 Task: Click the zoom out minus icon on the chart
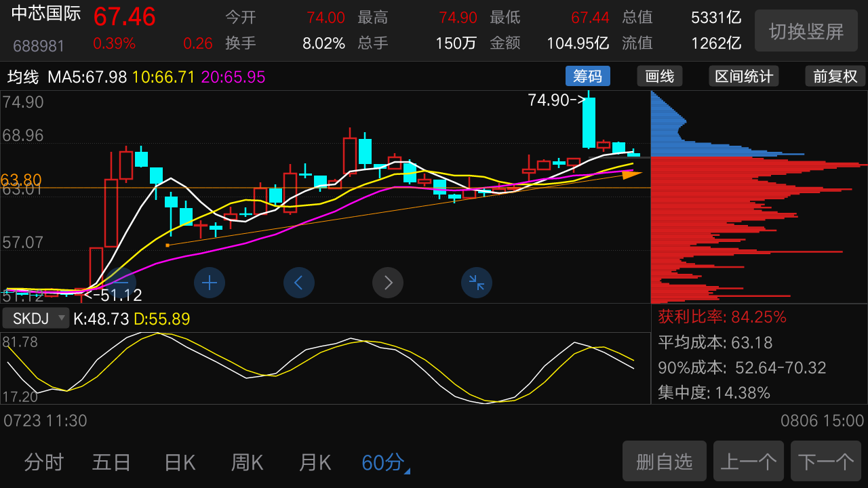[120, 283]
